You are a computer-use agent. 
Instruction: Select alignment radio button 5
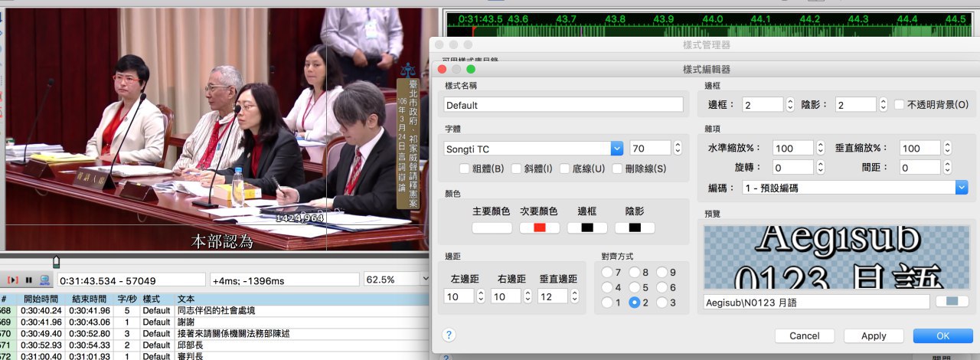634,287
